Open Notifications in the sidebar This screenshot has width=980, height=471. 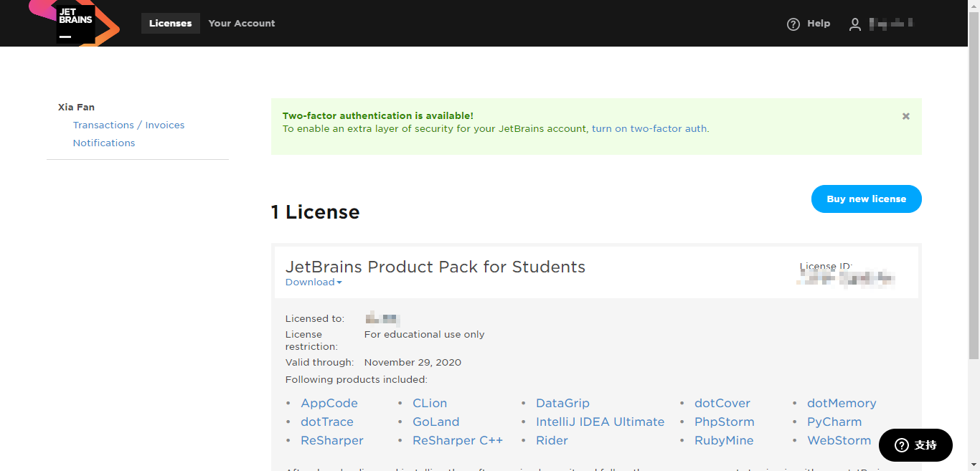pos(104,143)
